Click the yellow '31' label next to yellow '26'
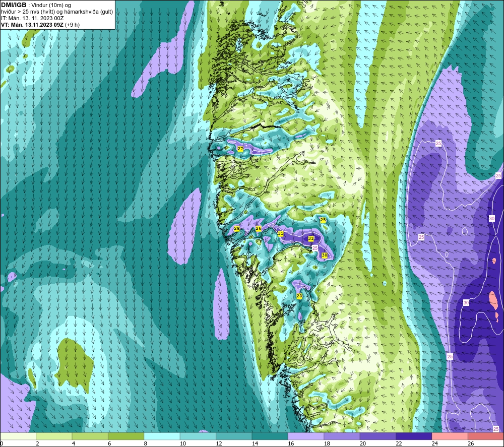The width and height of the screenshot is (504, 447). click(281, 233)
